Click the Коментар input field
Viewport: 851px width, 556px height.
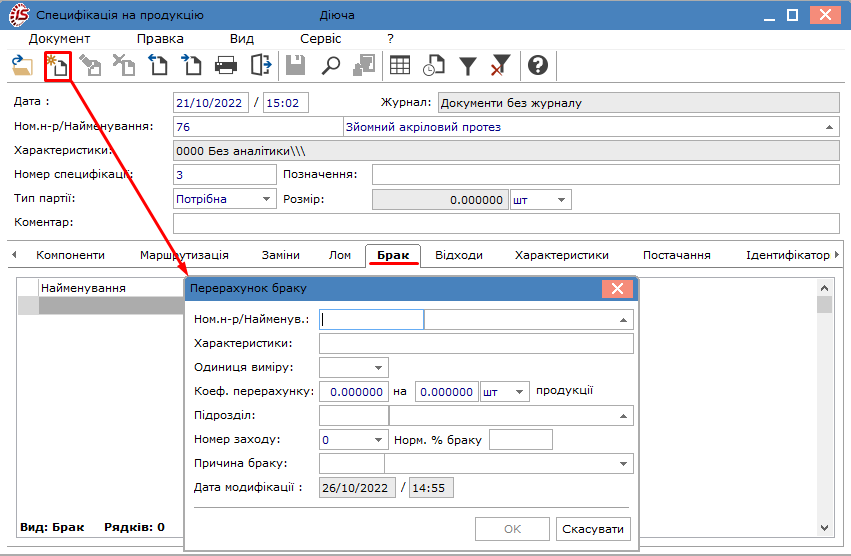pos(506,223)
